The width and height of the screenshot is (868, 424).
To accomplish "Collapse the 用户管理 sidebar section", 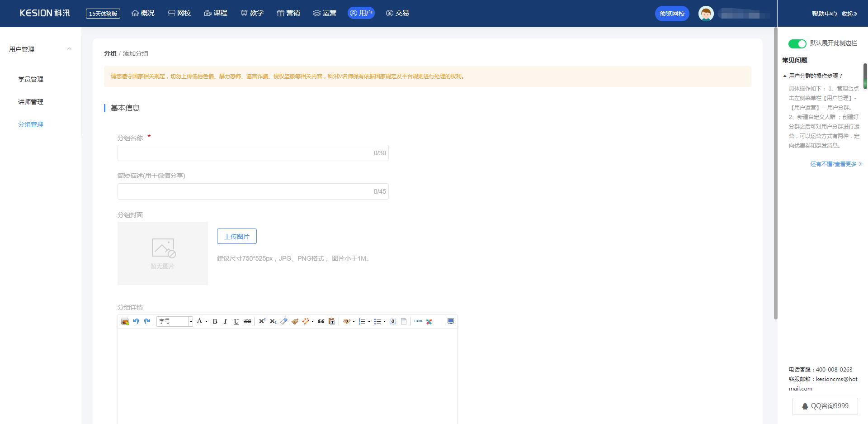I will (x=69, y=49).
